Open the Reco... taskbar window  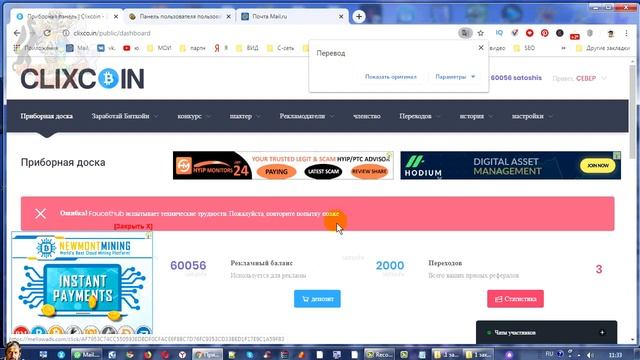[379, 354]
